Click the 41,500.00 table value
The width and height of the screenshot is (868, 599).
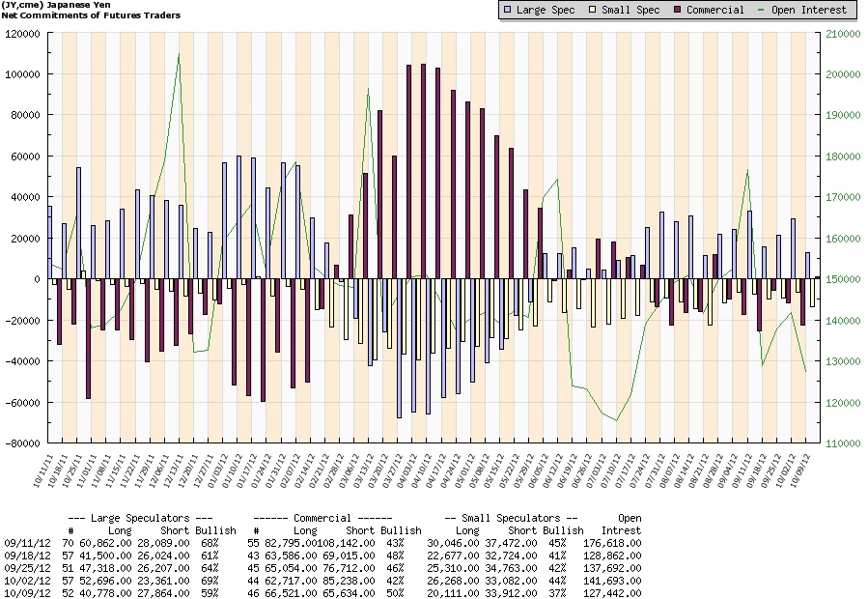click(105, 556)
